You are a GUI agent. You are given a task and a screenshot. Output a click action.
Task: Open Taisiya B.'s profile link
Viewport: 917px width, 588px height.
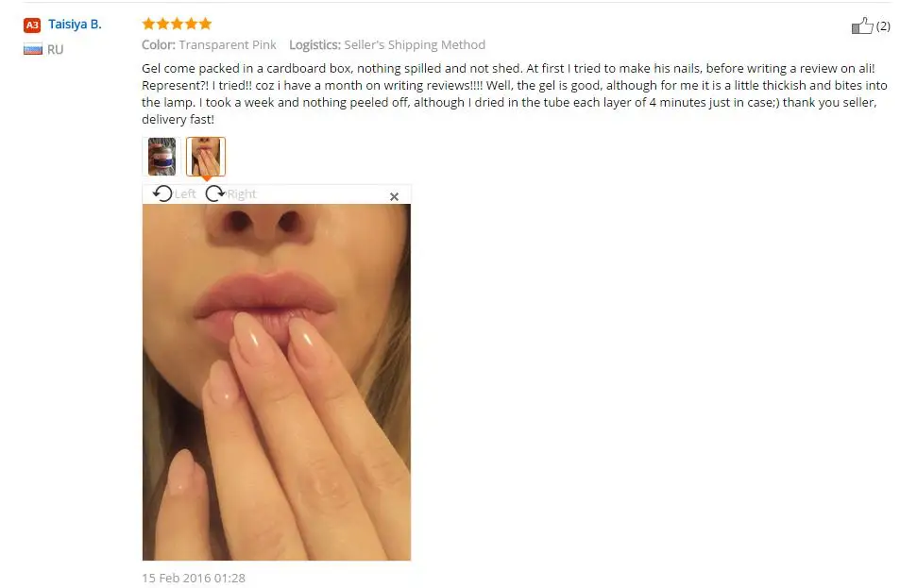click(x=75, y=24)
